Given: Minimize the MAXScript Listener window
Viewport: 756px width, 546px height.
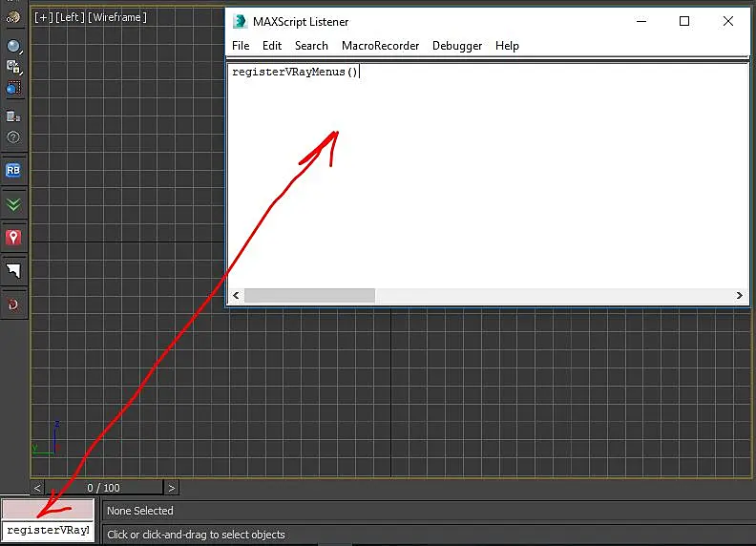Looking at the screenshot, I should tap(641, 21).
